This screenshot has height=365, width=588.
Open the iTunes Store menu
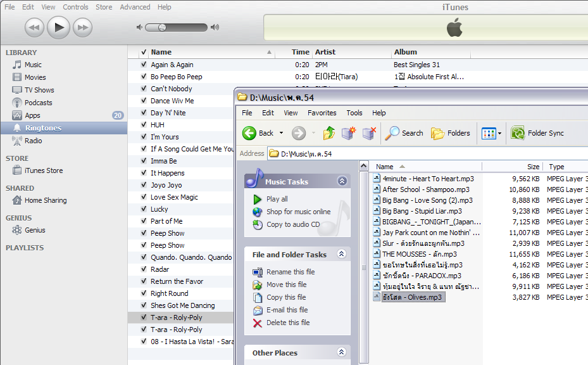[x=104, y=7]
